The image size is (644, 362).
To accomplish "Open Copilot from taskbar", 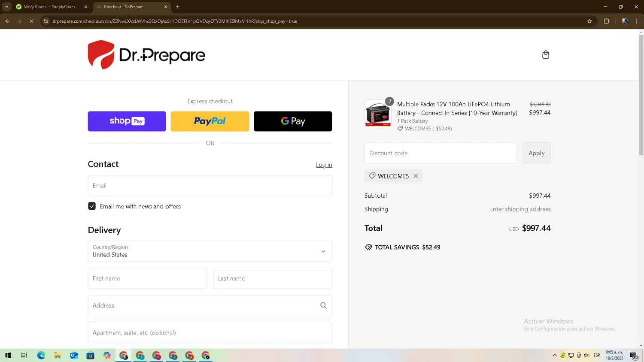I will click(x=107, y=356).
